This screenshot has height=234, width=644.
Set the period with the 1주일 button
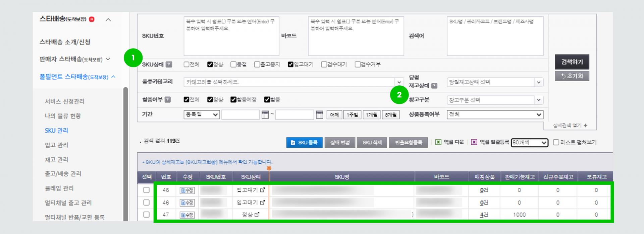[352, 115]
